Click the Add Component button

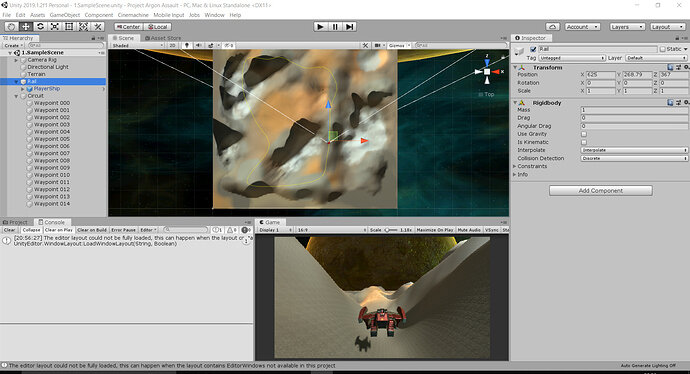601,191
